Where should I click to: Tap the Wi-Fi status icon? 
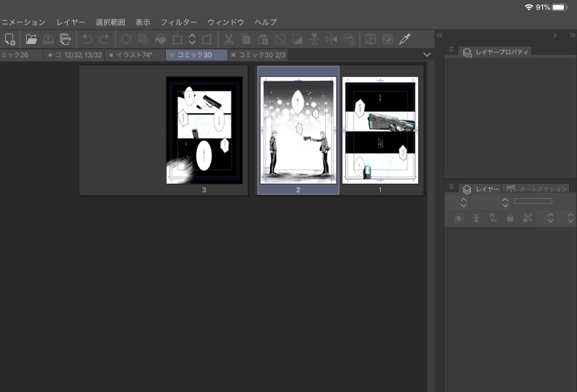click(529, 7)
